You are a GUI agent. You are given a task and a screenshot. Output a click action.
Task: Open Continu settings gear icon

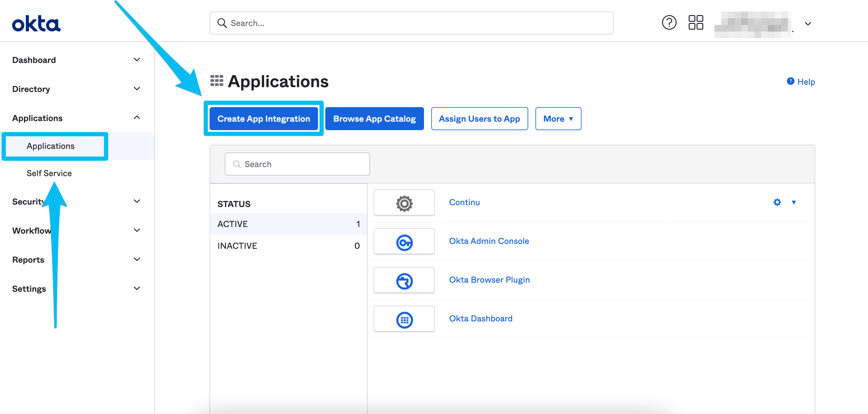(777, 202)
